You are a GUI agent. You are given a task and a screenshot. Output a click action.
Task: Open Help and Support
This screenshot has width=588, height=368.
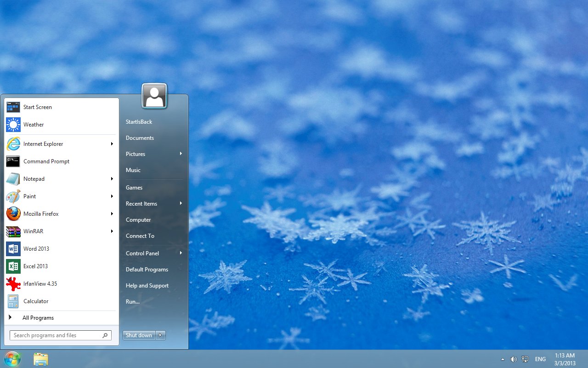[147, 286]
